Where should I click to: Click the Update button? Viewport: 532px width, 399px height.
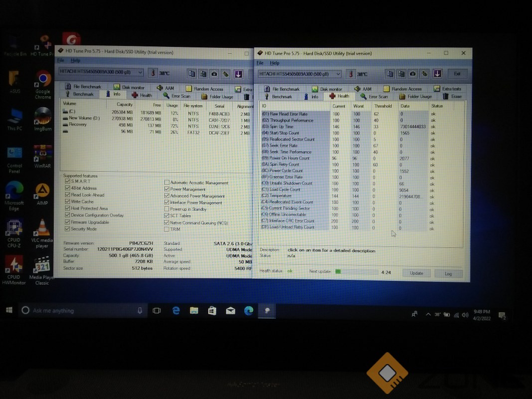pyautogui.click(x=416, y=273)
